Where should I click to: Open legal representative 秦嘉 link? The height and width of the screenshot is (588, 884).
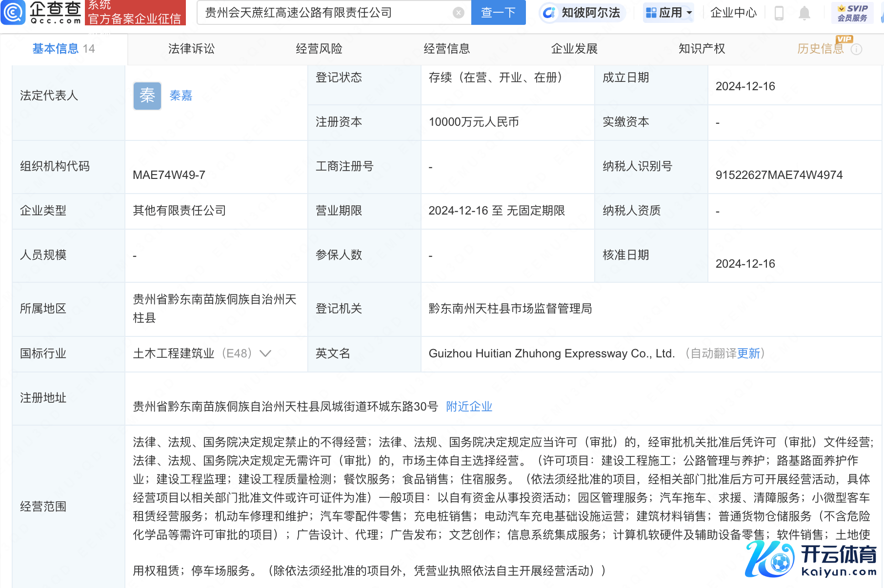pos(181,96)
